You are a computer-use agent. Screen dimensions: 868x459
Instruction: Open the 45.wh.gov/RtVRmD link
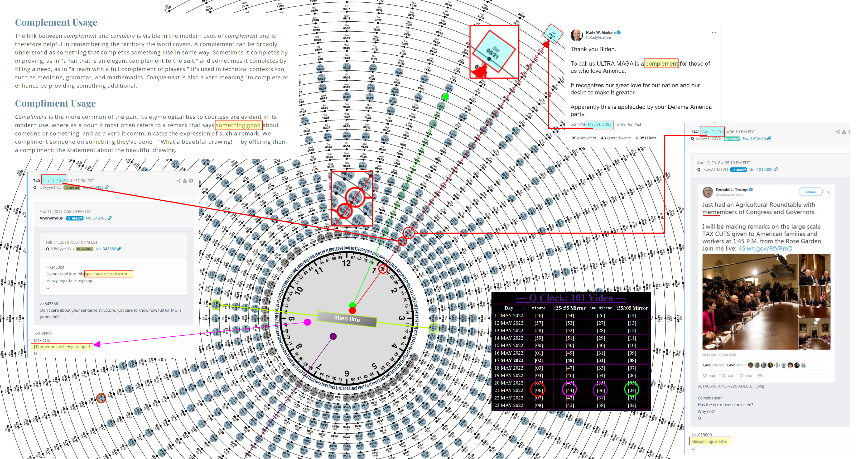coord(765,248)
